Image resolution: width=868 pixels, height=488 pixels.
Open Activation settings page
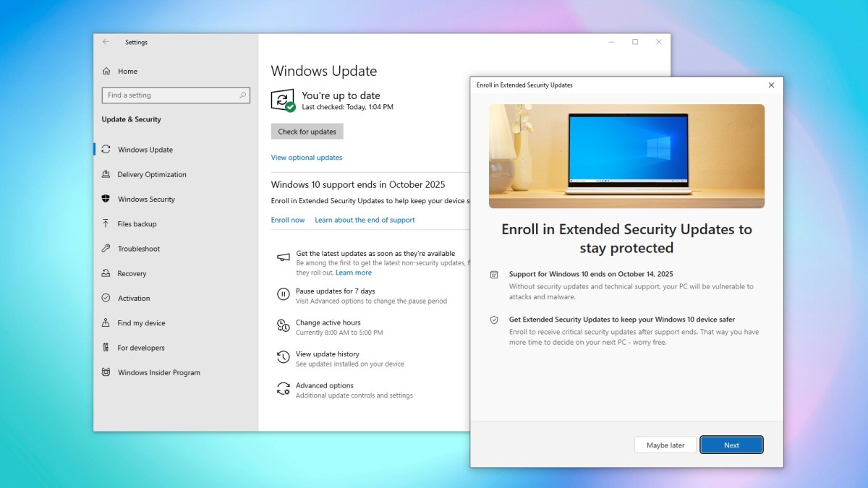click(x=133, y=298)
